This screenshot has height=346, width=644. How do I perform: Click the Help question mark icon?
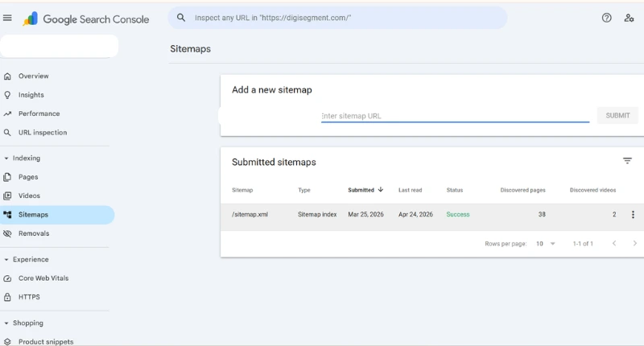[x=606, y=18]
